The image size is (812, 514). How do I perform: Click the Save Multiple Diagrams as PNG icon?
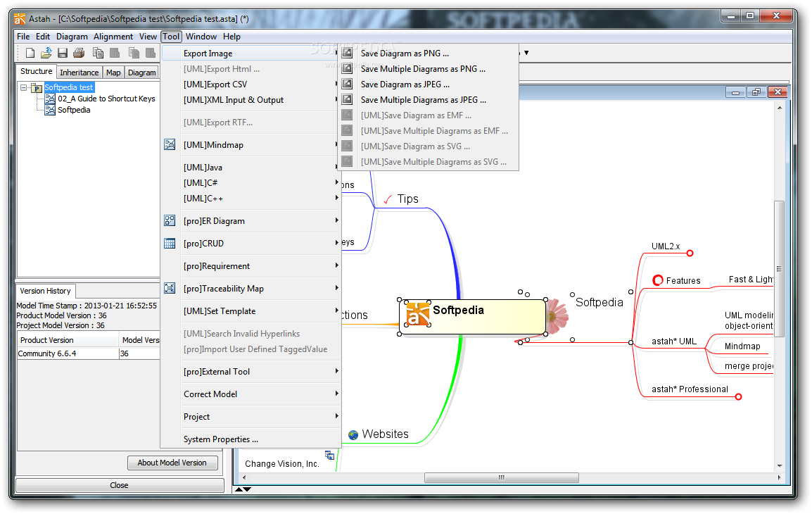coord(347,68)
